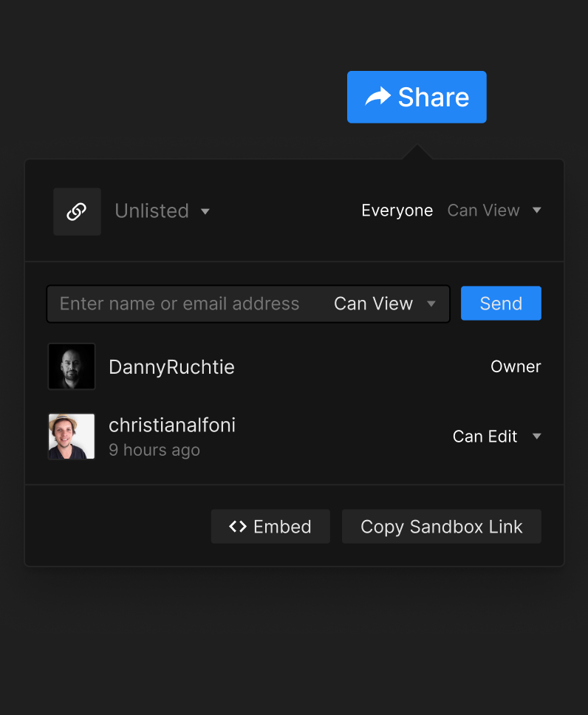588x715 pixels.
Task: Click christianalfoni's avatar photo
Action: click(x=72, y=437)
